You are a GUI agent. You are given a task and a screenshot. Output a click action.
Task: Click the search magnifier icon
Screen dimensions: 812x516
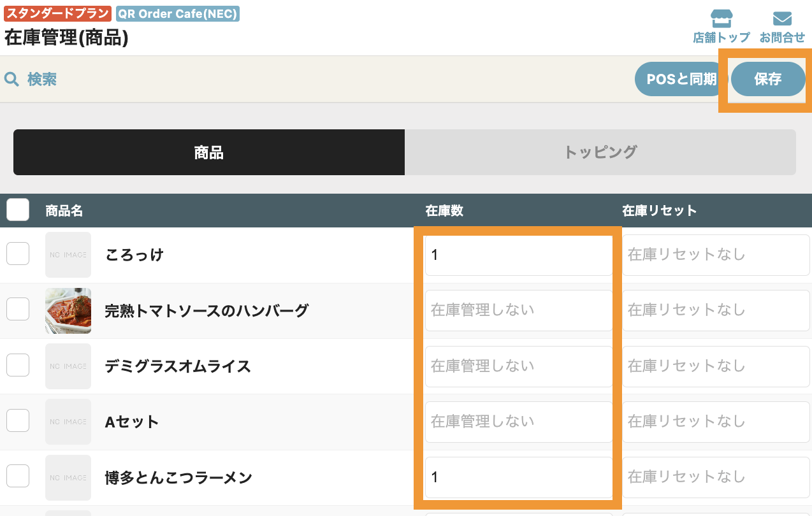click(x=11, y=79)
